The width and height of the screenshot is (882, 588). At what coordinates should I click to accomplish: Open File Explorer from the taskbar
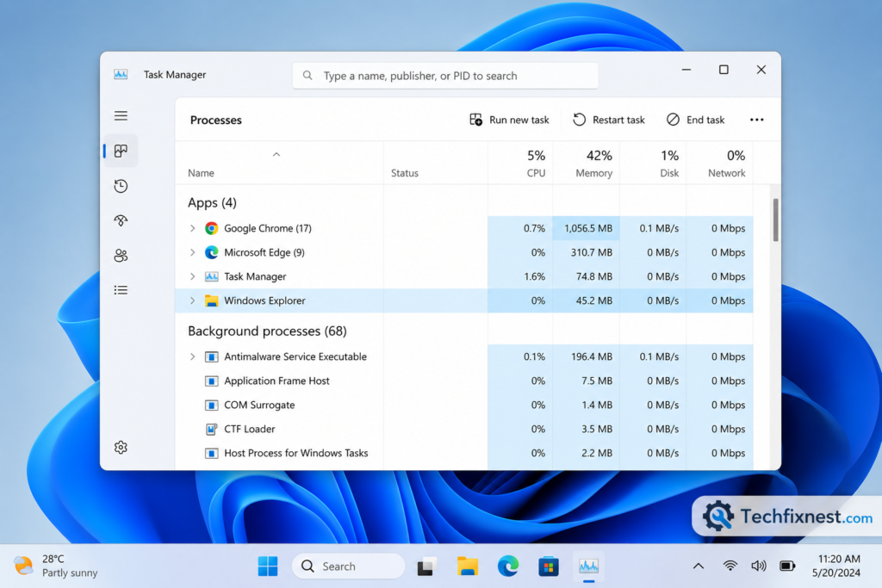[468, 566]
